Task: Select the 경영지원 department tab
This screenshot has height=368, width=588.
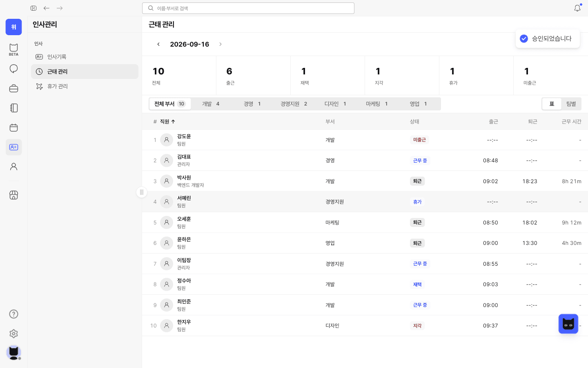Action: pos(294,104)
